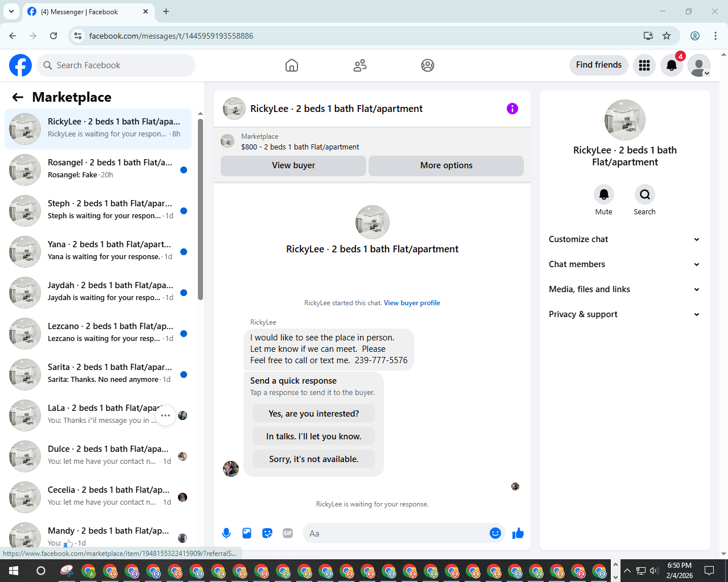Screen dimensions: 728x582
Task: Open RickyLee's sender avatar beside message
Action: [x=231, y=469]
